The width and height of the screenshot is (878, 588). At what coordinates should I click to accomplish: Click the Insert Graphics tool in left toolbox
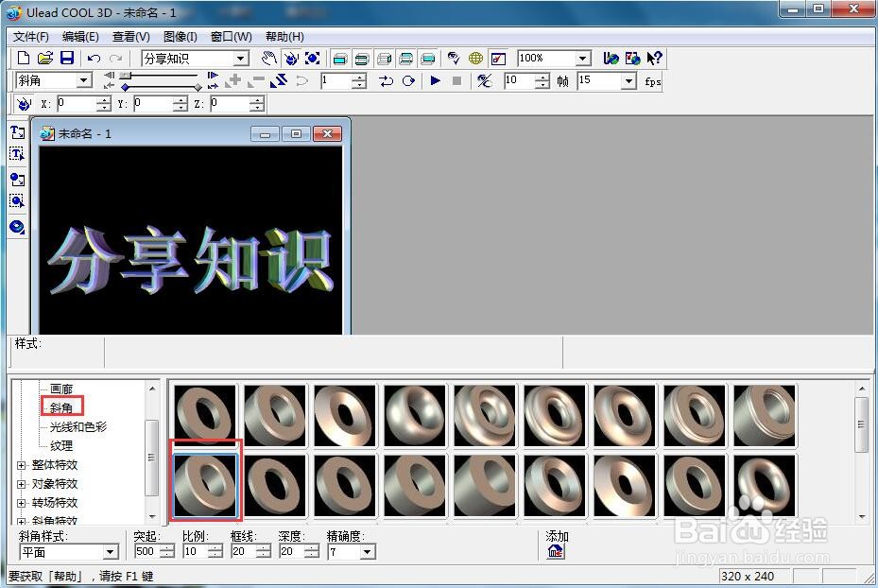pyautogui.click(x=17, y=180)
